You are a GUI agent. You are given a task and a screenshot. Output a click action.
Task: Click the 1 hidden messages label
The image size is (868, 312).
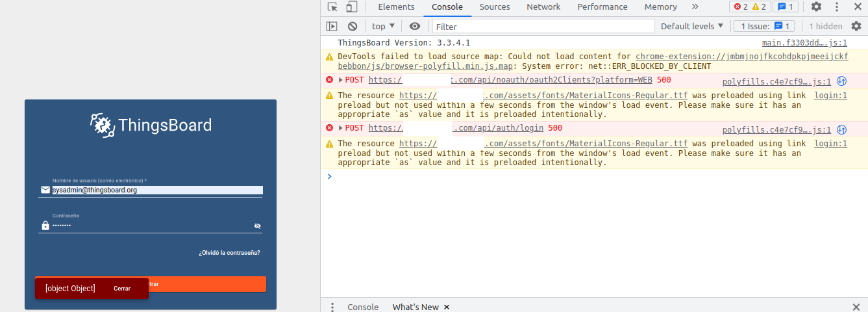[x=826, y=26]
